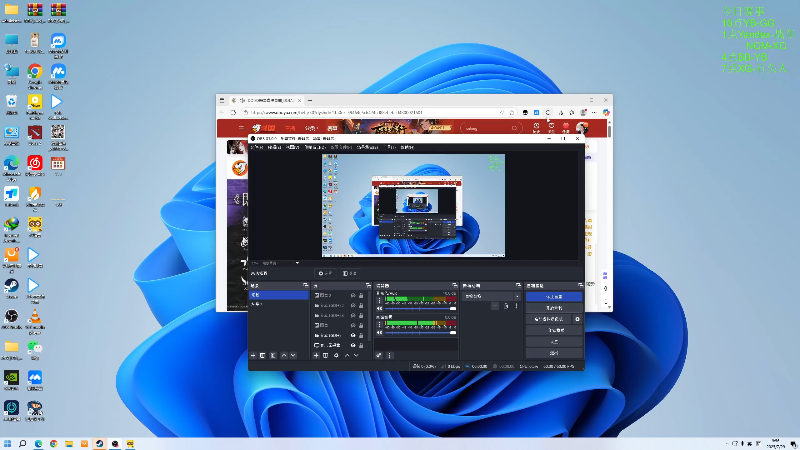This screenshot has height=450, width=800.
Task: Open Google Chrome desktop shortcut
Action: [x=35, y=76]
